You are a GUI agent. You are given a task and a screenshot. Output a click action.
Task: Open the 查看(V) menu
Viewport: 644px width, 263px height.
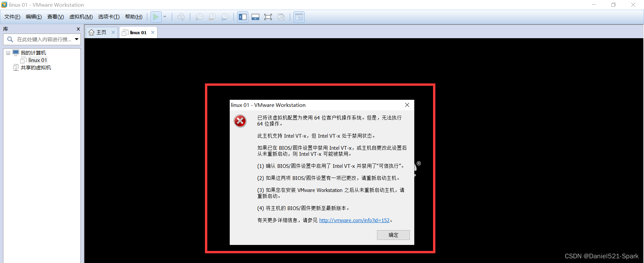coord(56,17)
